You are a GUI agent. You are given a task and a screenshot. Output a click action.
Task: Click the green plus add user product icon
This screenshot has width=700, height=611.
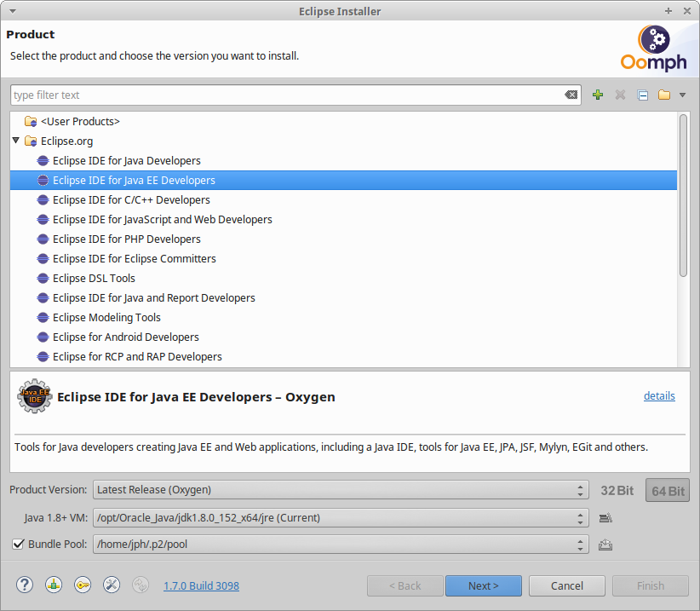[x=598, y=95]
